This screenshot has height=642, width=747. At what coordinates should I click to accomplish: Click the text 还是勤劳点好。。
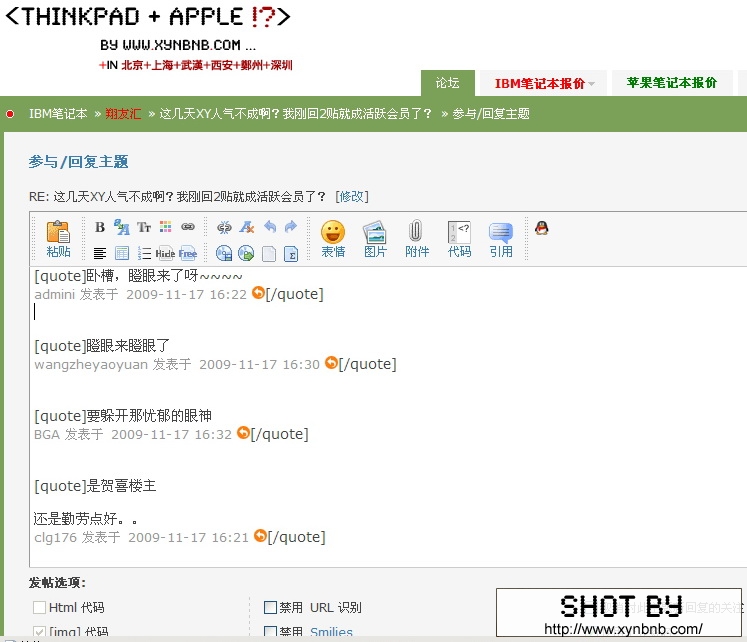(86, 518)
